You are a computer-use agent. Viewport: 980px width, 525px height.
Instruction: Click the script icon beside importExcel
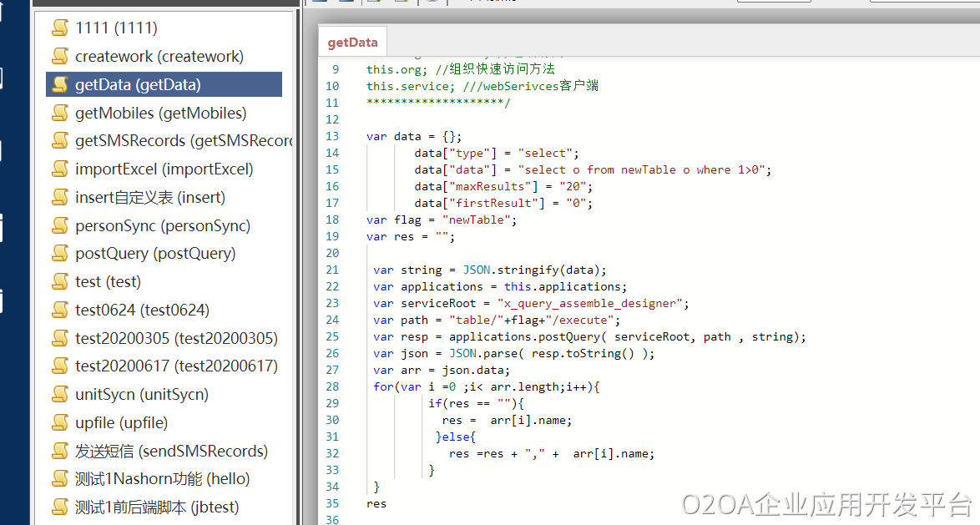tap(59, 169)
